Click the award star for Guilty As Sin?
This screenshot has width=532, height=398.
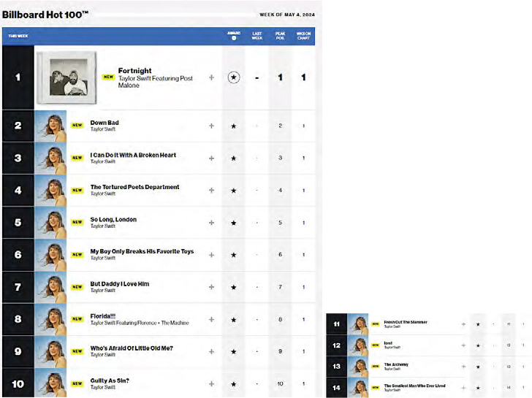tap(233, 384)
